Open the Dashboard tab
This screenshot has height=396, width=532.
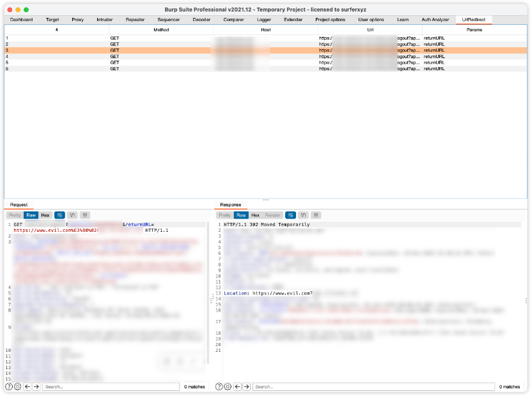(21, 20)
